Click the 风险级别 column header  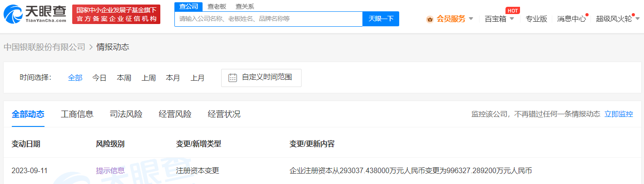coord(110,144)
